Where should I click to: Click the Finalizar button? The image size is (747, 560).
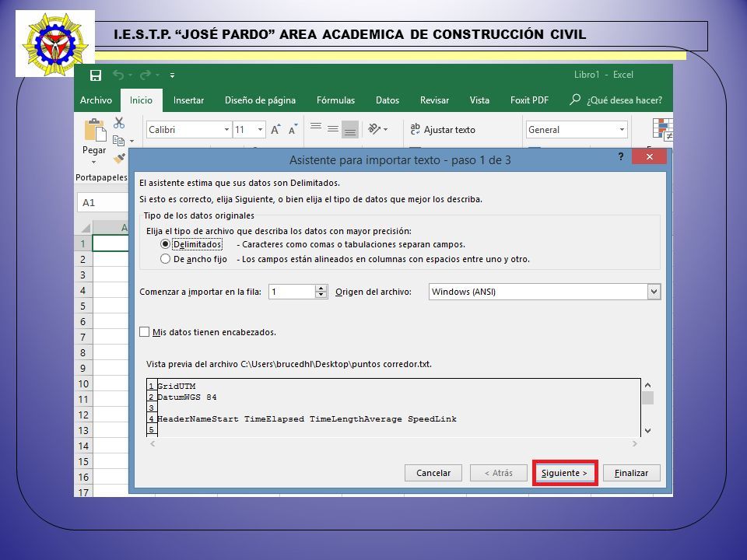pos(631,473)
